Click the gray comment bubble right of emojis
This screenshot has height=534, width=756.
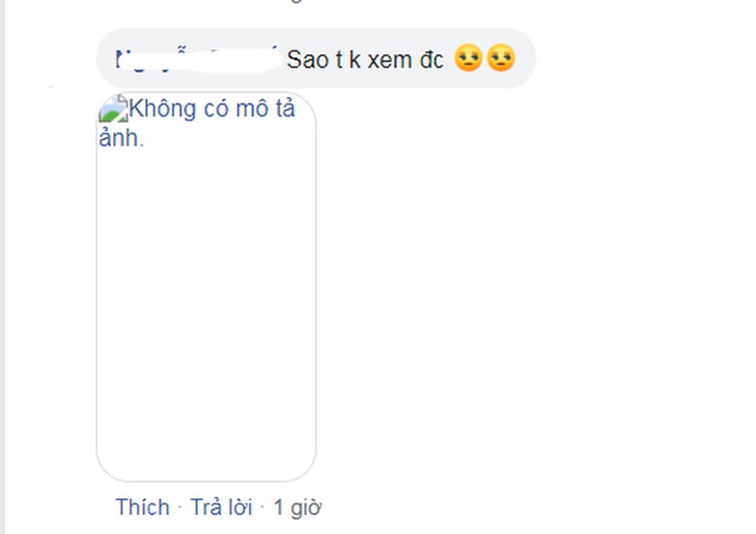(525, 58)
